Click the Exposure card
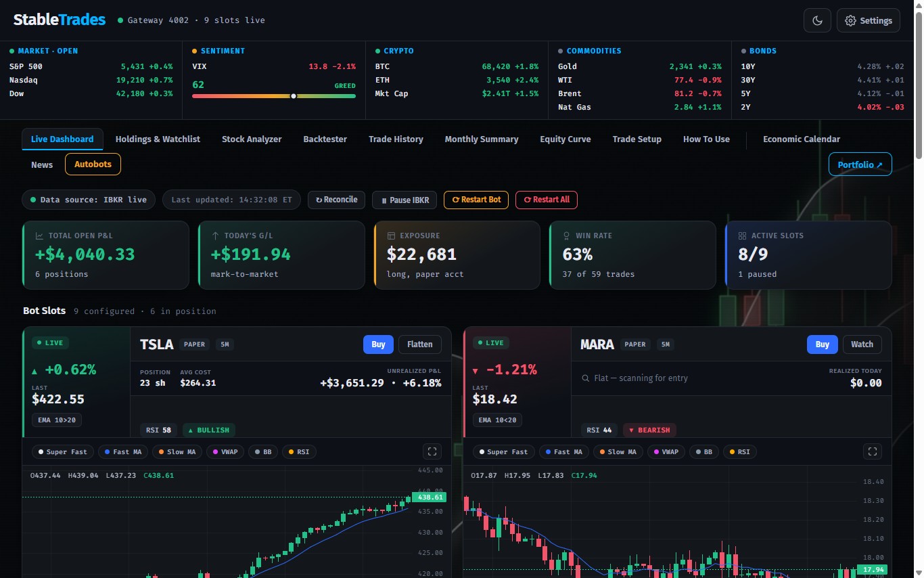This screenshot has height=578, width=924. pos(457,255)
